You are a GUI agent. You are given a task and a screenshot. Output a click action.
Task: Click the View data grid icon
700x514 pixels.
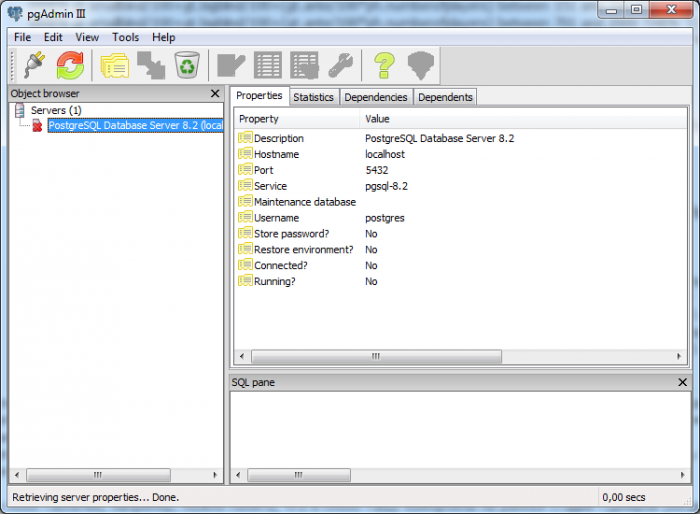click(x=267, y=65)
